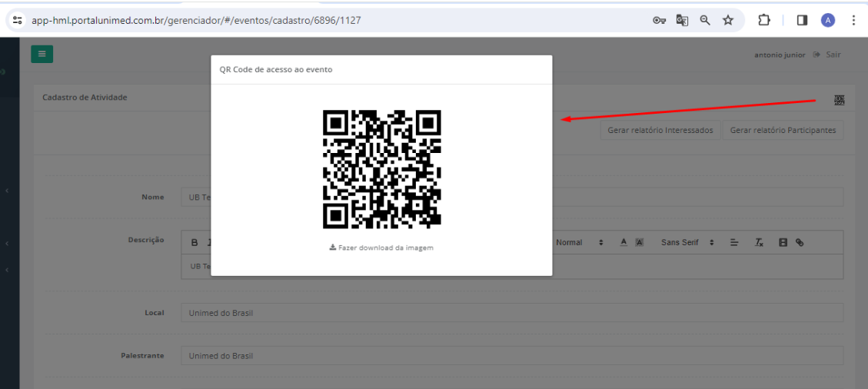Viewport: 868px width, 389px height.
Task: Click Gerar relatório Participantes button
Action: (x=783, y=130)
